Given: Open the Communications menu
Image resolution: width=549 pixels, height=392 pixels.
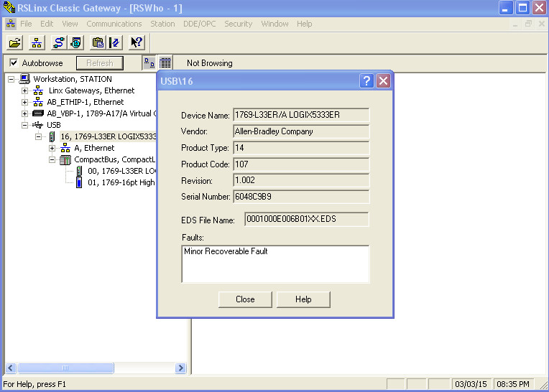Looking at the screenshot, I should pyautogui.click(x=114, y=24).
